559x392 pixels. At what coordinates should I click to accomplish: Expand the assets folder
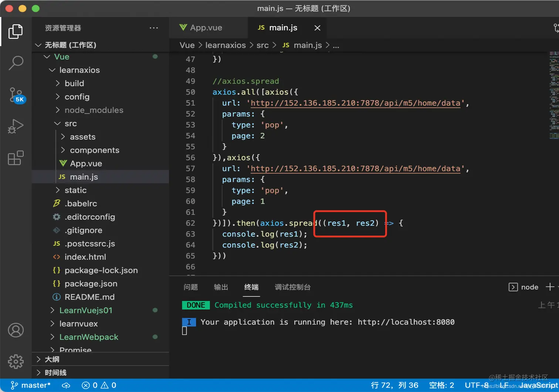[101, 137]
